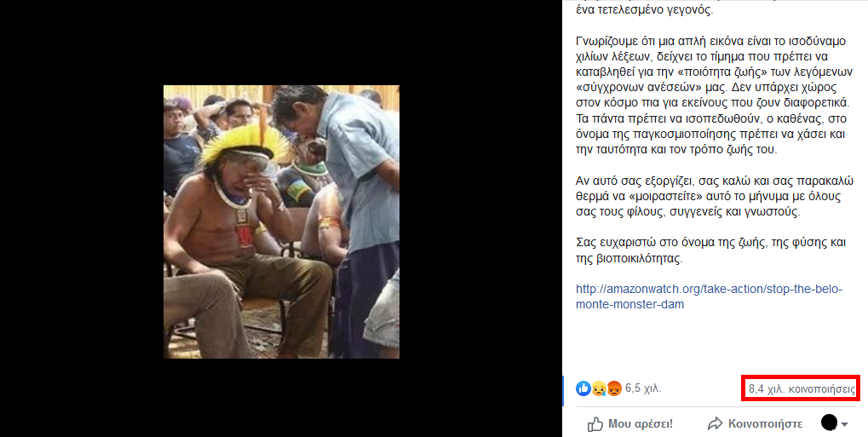Click the black profile avatar circle

point(829,423)
